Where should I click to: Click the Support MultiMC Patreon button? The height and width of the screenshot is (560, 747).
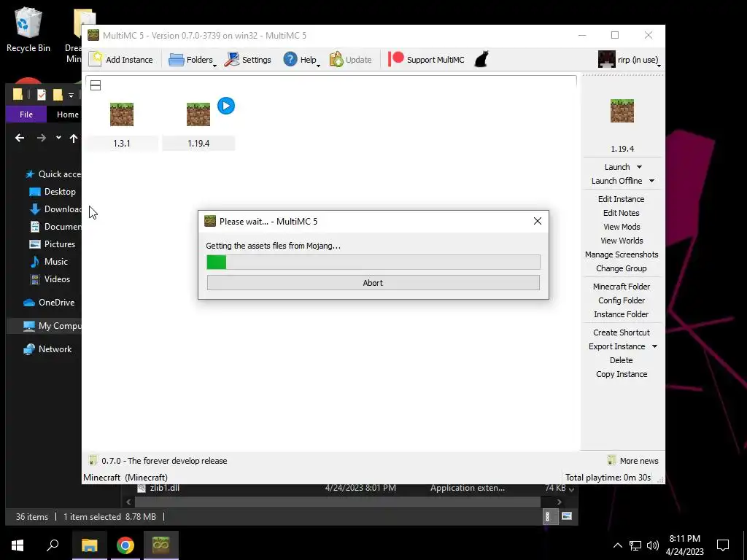426,60
